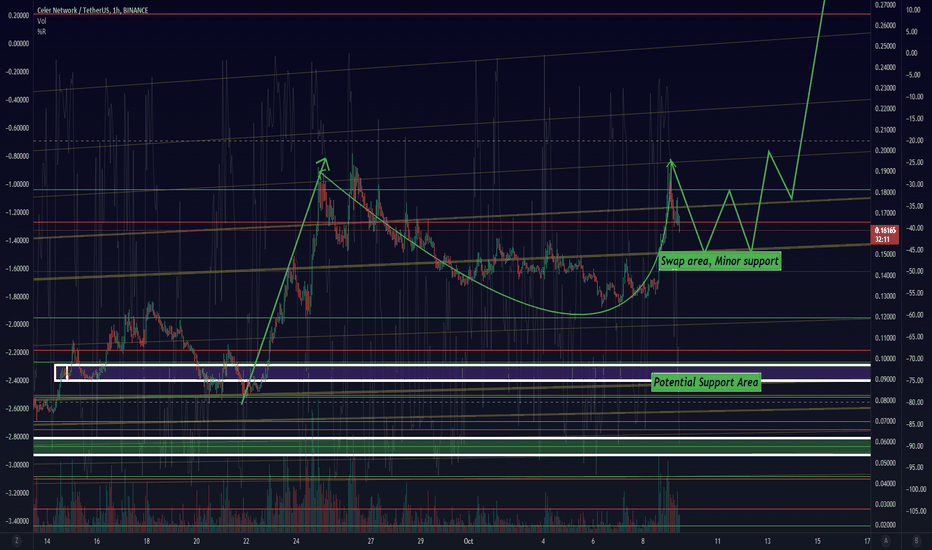Click date 11 on the time axis
Viewport: 932px width, 550px height.
click(717, 541)
